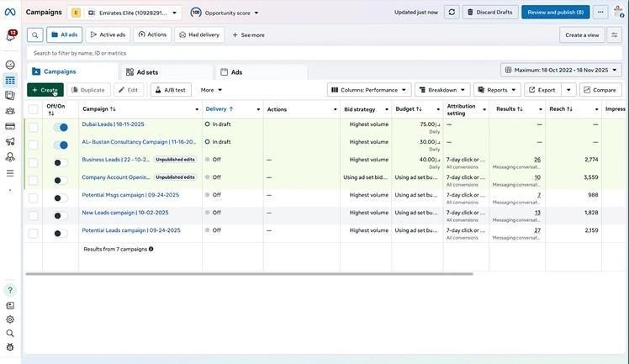Open Reports dropdown

pyautogui.click(x=497, y=90)
